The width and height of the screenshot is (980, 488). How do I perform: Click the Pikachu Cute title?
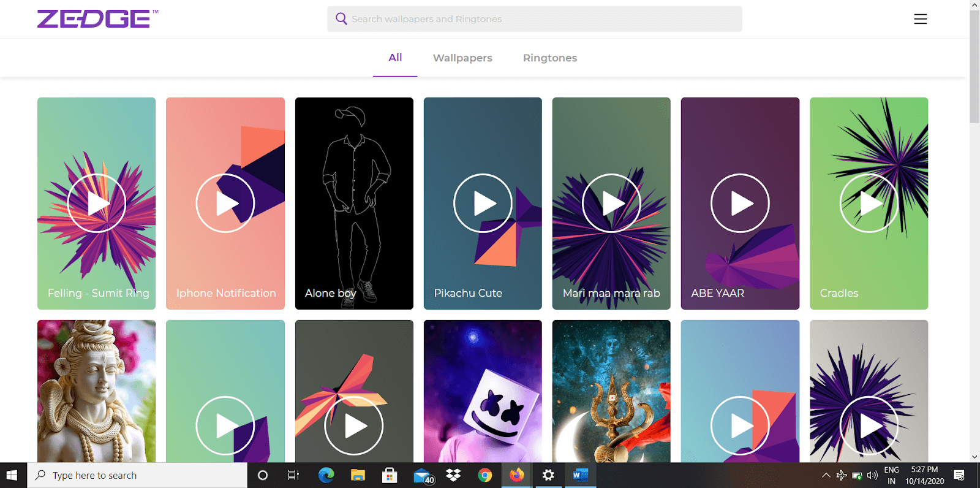pos(468,293)
